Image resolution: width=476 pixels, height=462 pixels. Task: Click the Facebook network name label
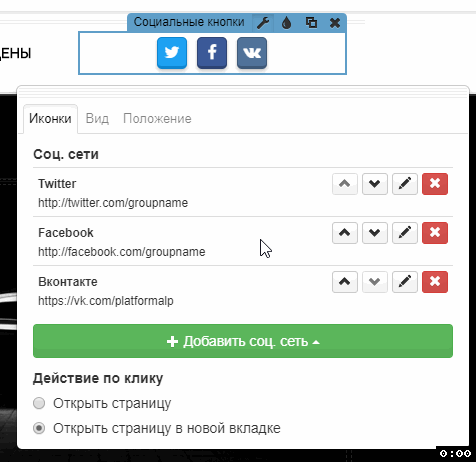point(66,233)
